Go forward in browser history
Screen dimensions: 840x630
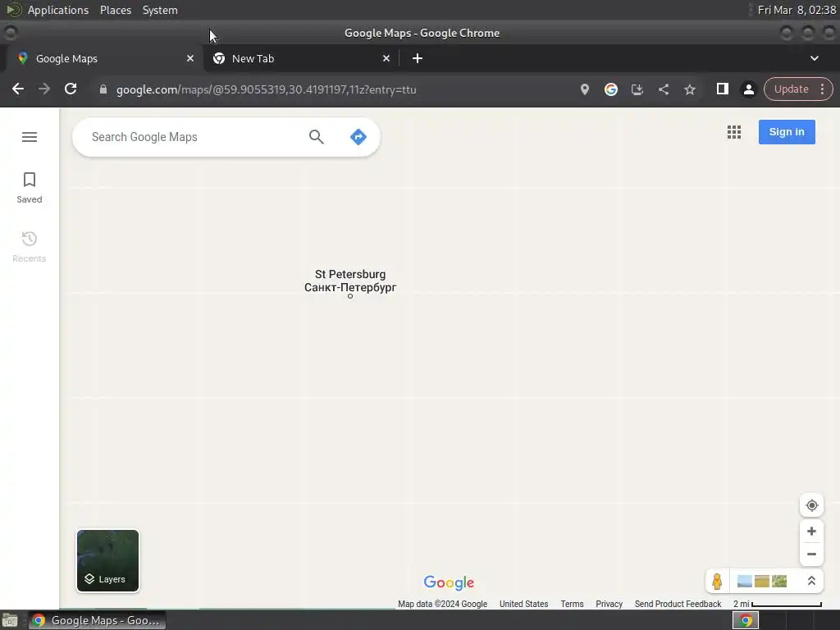(44, 89)
